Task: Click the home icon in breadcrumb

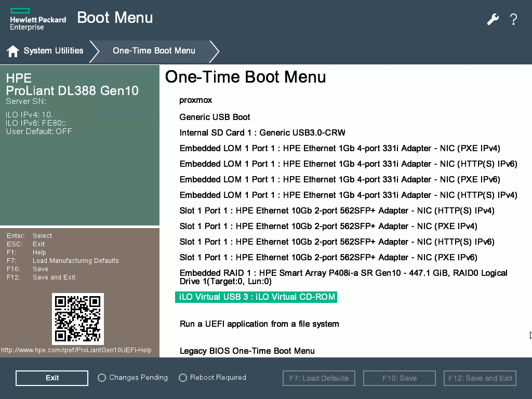Action: tap(13, 51)
